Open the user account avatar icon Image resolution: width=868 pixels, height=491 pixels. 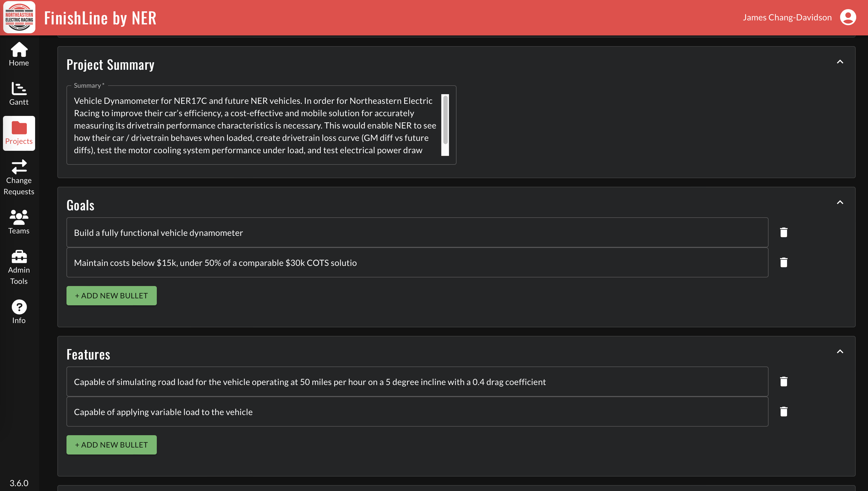[848, 17]
